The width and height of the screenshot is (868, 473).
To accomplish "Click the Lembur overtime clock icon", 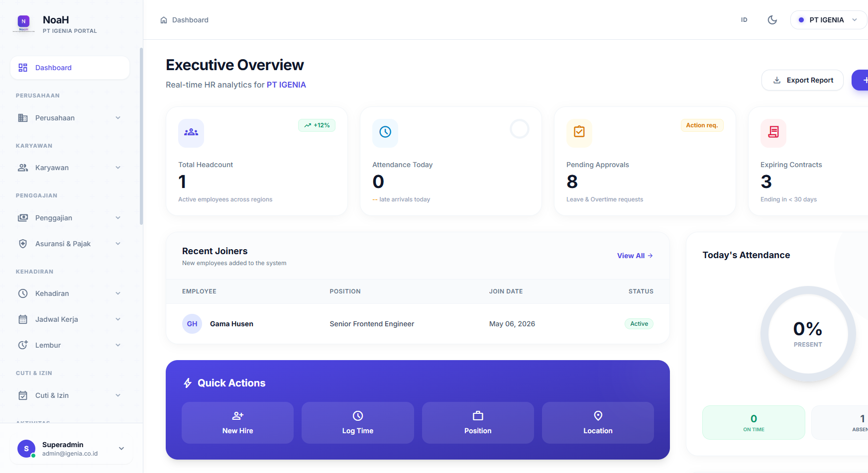I will [x=23, y=345].
